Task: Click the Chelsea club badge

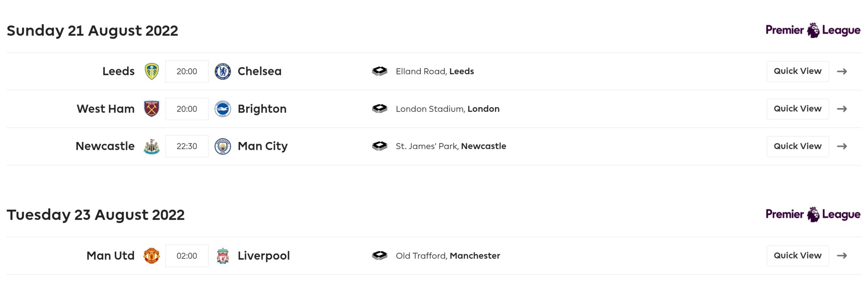Action: (x=223, y=71)
